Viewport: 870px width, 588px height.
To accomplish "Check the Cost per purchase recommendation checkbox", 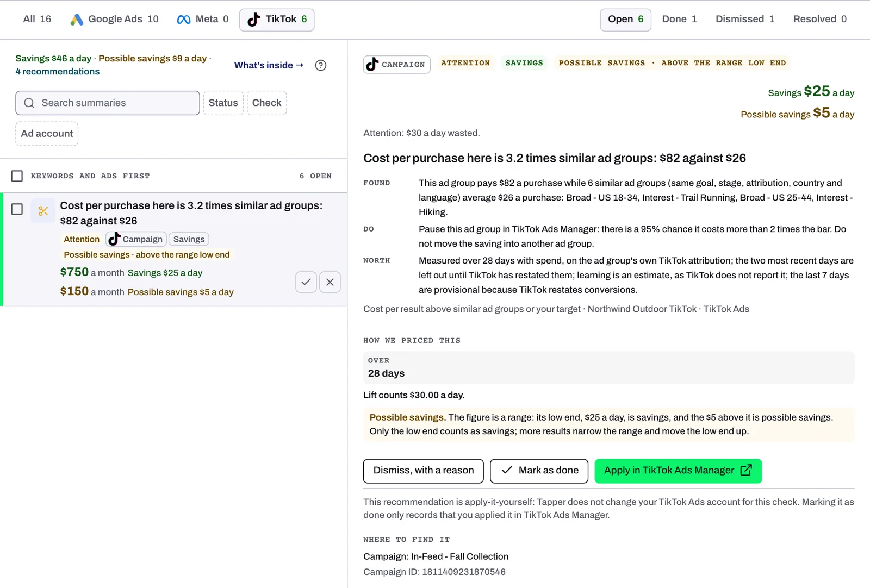I will (x=17, y=209).
